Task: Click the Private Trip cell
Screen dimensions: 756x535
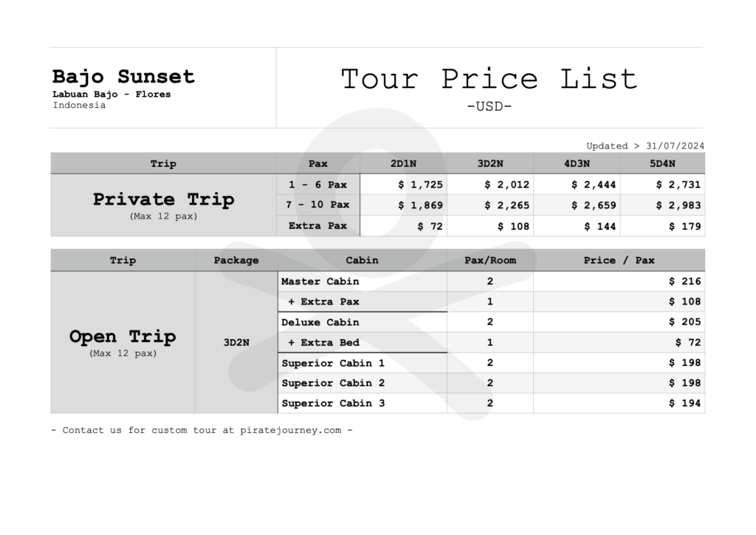Action: [163, 205]
